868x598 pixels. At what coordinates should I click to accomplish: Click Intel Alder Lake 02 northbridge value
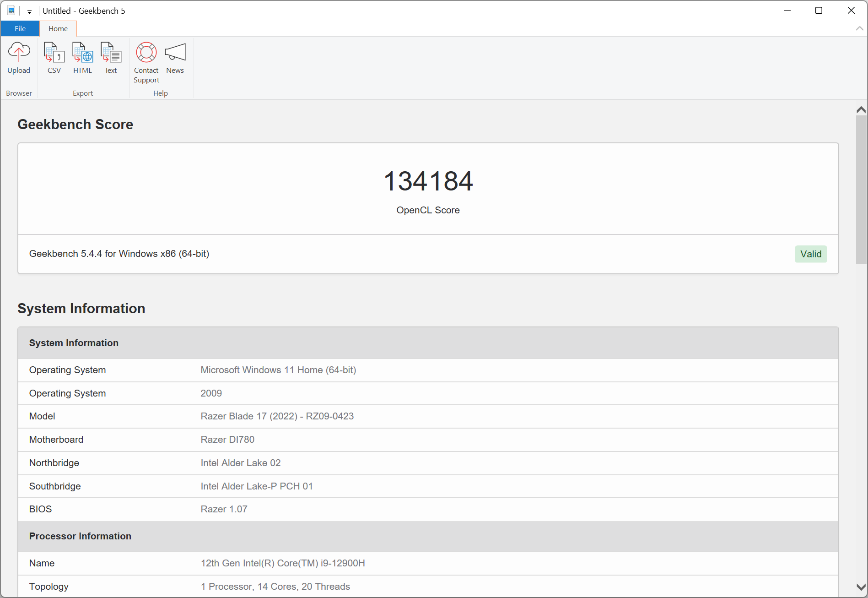coord(241,463)
